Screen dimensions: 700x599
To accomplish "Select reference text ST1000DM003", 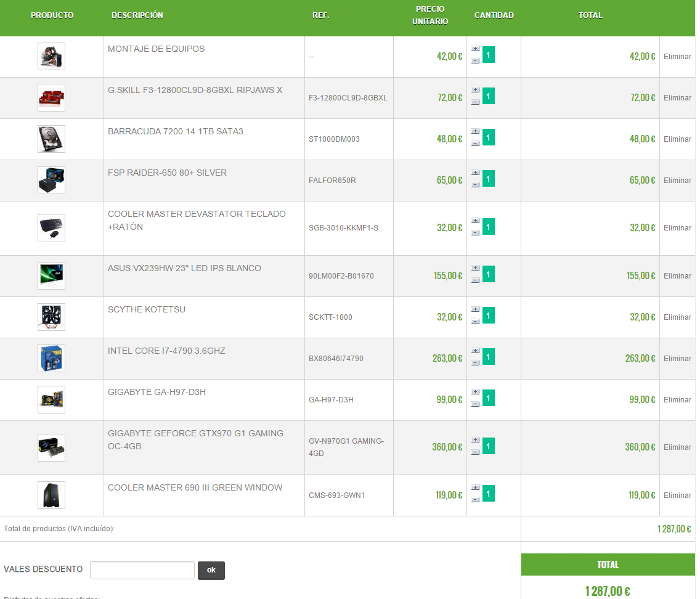I will [x=334, y=139].
